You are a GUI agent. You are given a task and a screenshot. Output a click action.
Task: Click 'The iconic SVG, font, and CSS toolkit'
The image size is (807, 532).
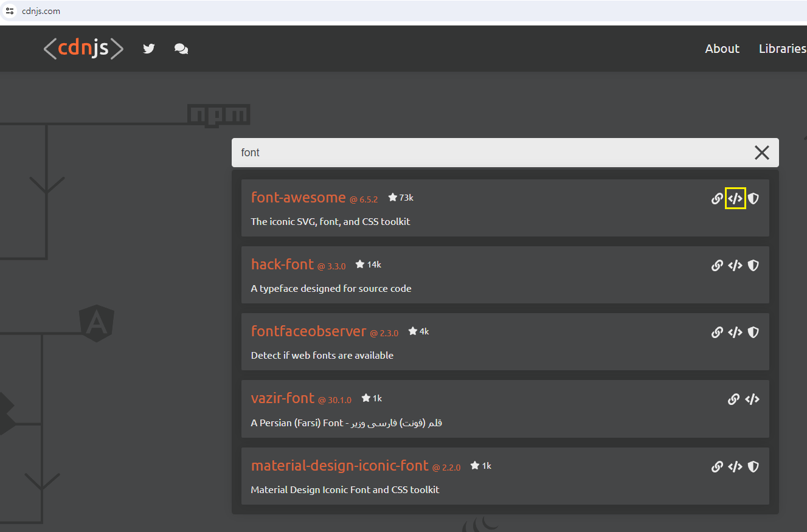coord(330,222)
